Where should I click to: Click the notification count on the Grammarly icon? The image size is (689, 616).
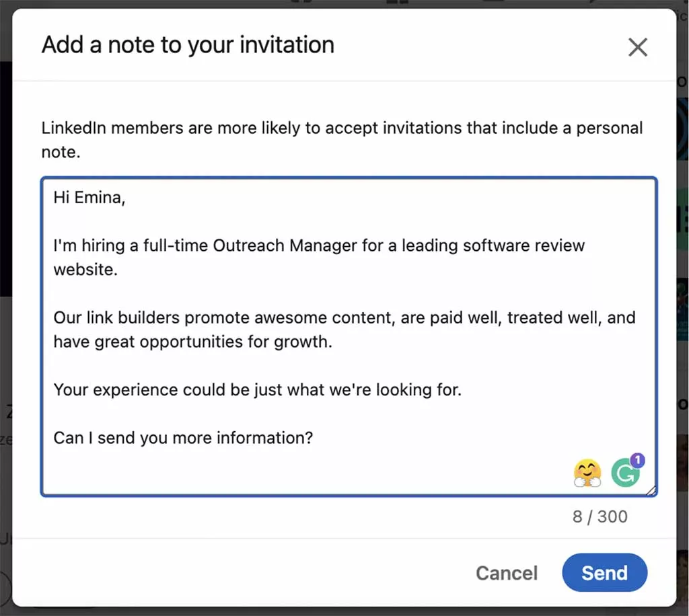click(x=637, y=461)
